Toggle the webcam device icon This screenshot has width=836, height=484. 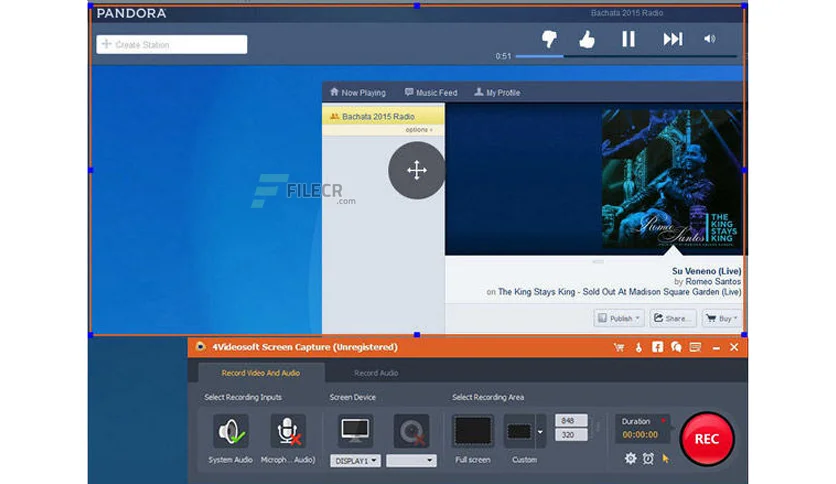pos(411,431)
